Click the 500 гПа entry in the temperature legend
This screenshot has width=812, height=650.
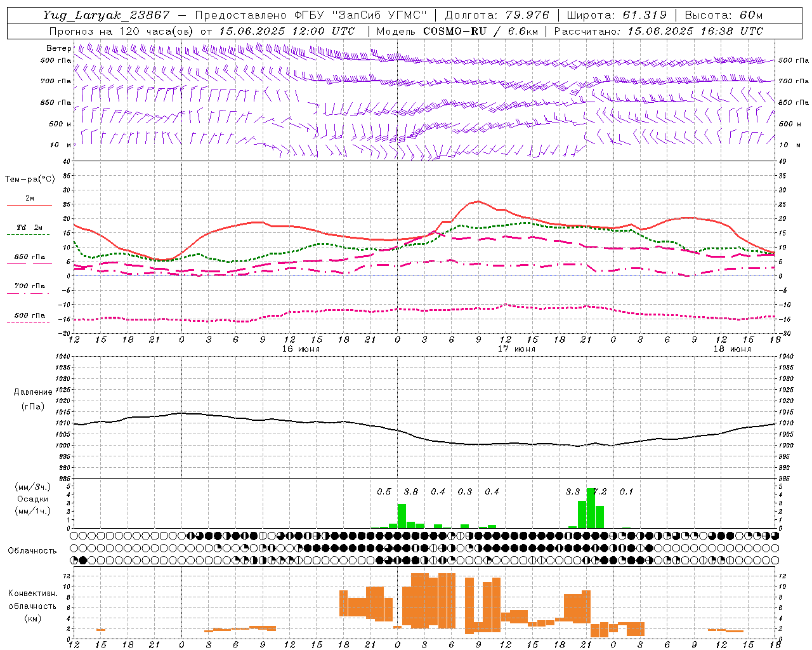(30, 315)
